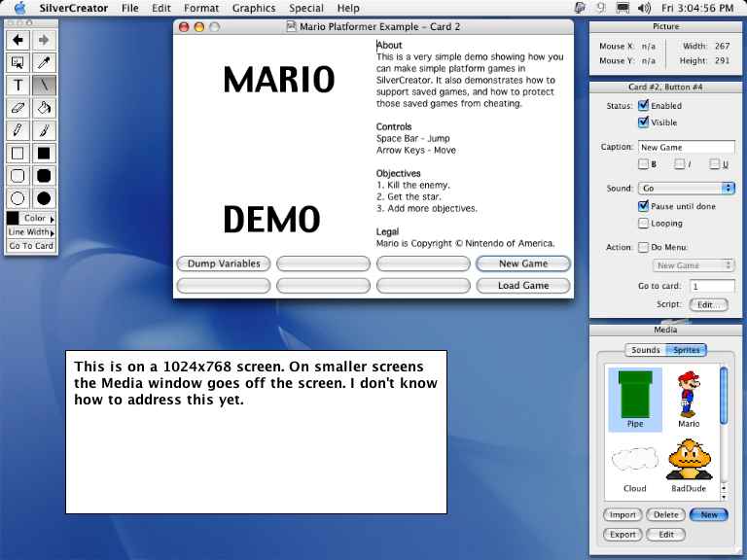Click the black current color swatch
This screenshot has height=560, width=747.
[x=13, y=218]
